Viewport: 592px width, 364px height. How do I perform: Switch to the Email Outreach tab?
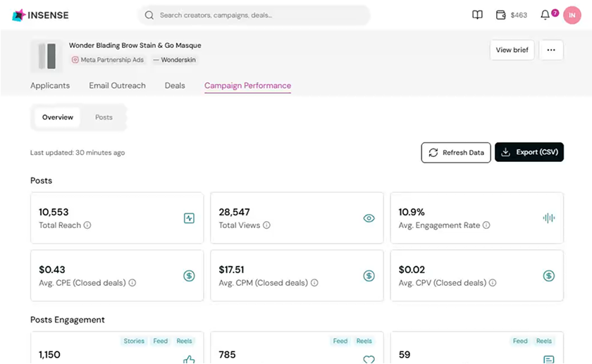(117, 86)
